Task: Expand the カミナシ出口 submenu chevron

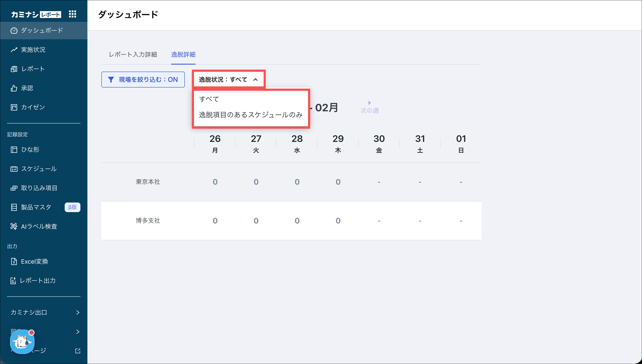Action: [78, 312]
